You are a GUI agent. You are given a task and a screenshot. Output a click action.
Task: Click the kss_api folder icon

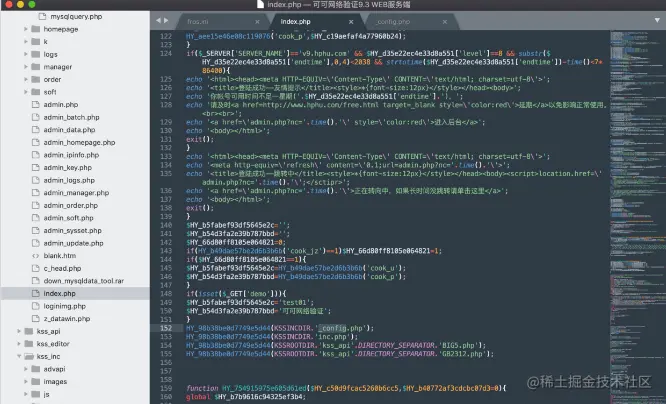pos(29,331)
